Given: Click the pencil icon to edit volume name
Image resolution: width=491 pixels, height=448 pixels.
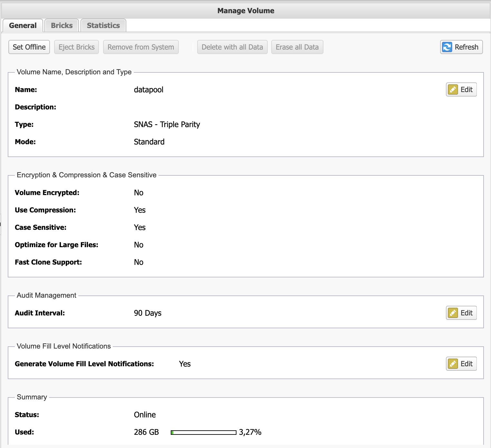Looking at the screenshot, I should [453, 89].
